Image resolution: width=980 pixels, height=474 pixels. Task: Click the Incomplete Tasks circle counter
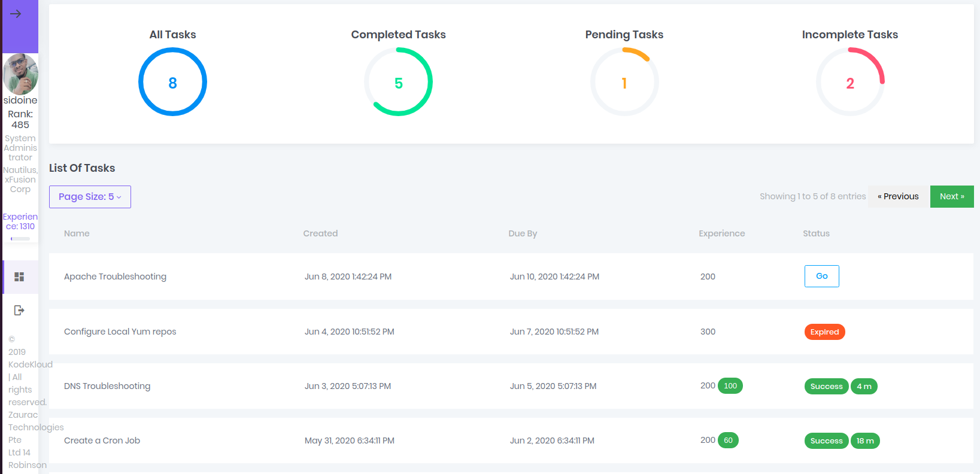point(849,82)
